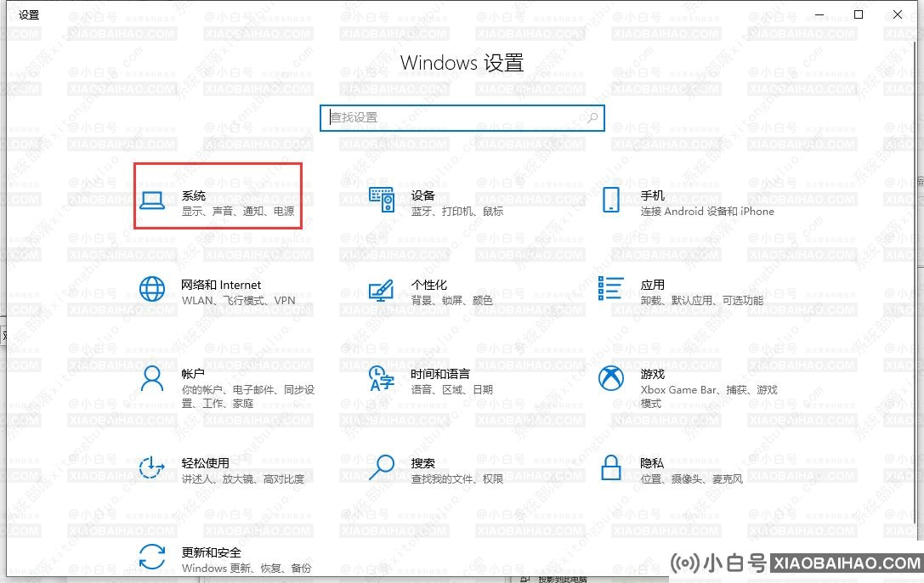
Task: Click description 讲述人、放大镜、高对比度
Action: (x=243, y=478)
